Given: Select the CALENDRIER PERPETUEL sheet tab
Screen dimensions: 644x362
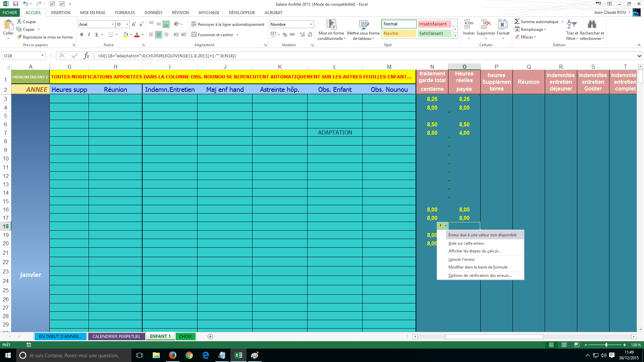Looking at the screenshot, I should pyautogui.click(x=116, y=336).
